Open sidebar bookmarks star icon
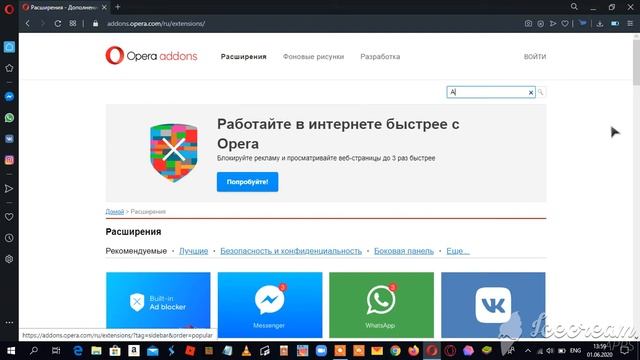The width and height of the screenshot is (640, 360). coord(9,68)
